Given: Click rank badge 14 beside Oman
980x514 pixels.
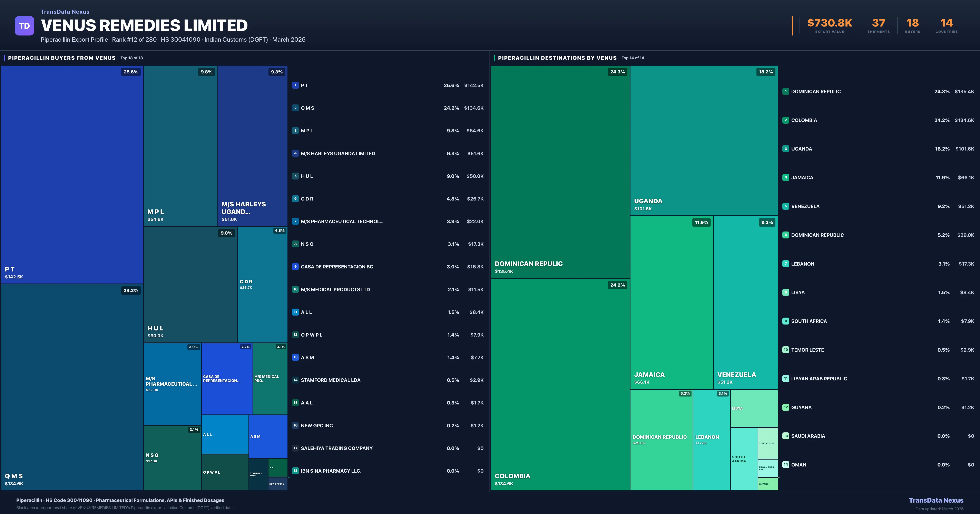Looking at the screenshot, I should coord(786,465).
